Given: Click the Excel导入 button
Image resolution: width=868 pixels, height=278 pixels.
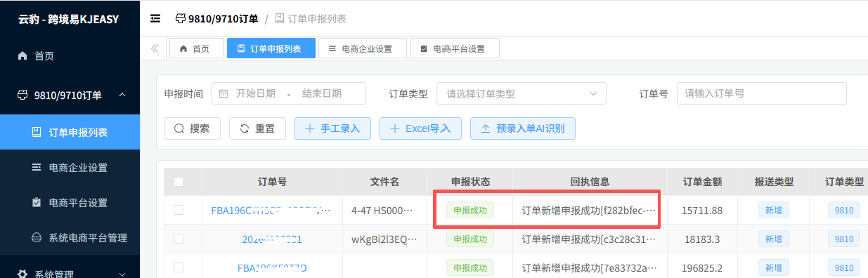Looking at the screenshot, I should (x=420, y=128).
